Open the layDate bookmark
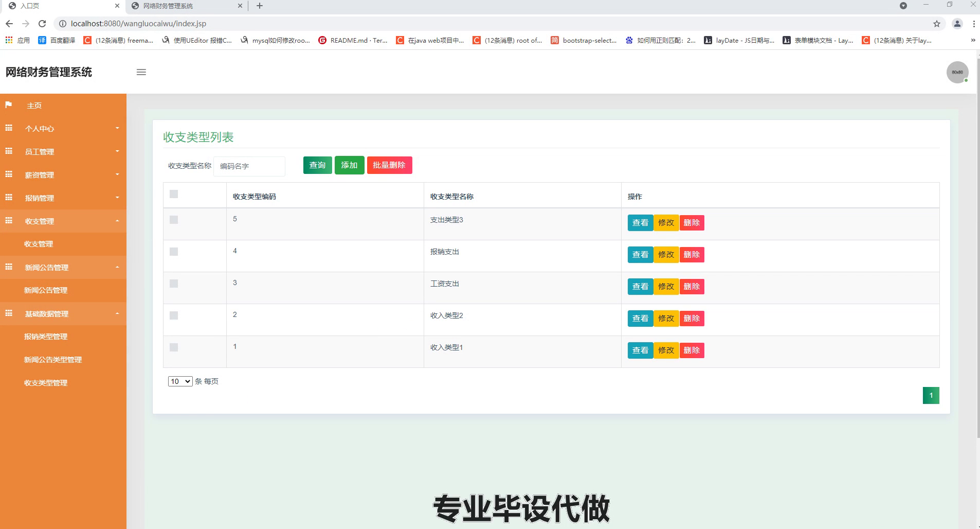 click(739, 40)
